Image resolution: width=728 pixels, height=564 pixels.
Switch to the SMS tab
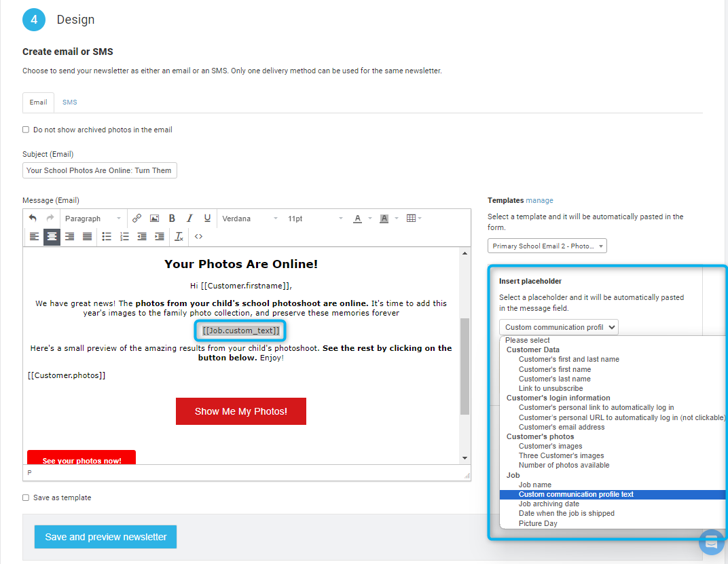pos(70,102)
